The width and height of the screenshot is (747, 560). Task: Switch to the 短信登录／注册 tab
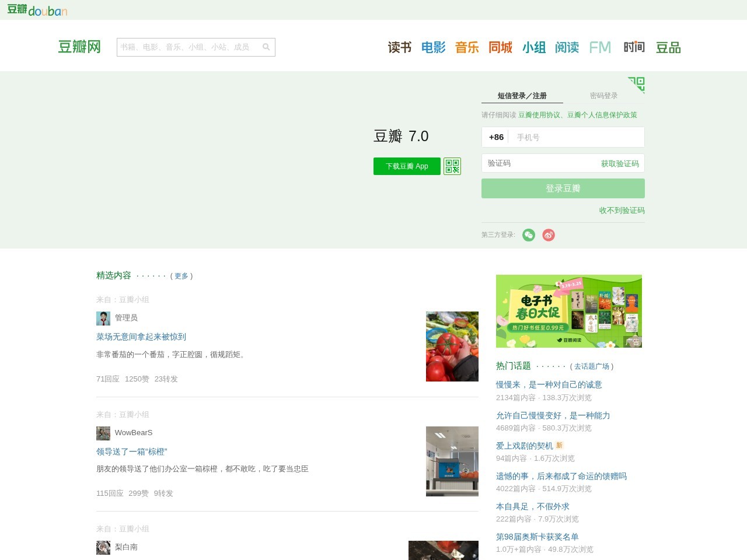[522, 96]
